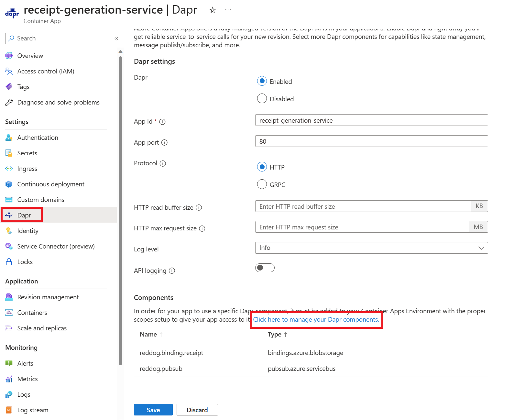
Task: Sort components by Type column
Action: [278, 334]
